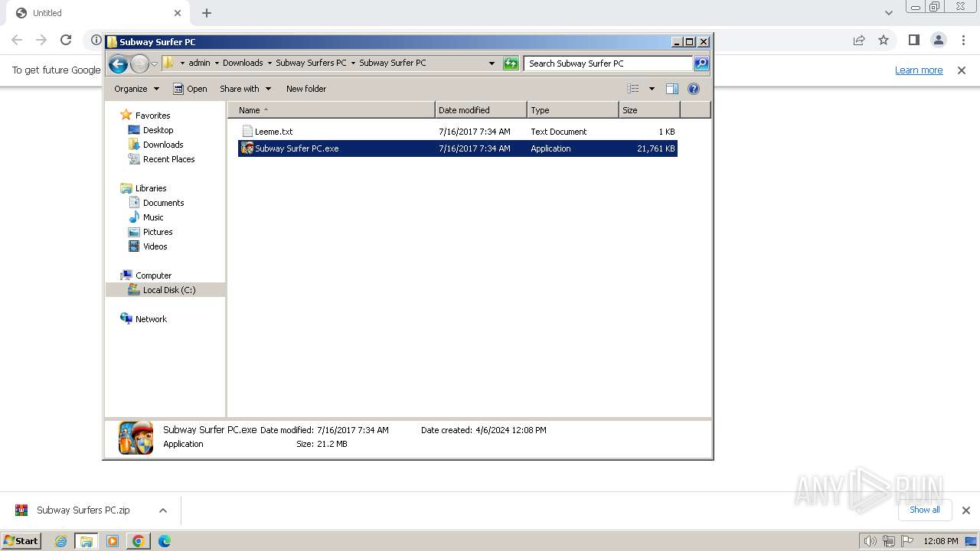The image size is (980, 551).
Task: Open a new Chrome tab
Action: 207,13
